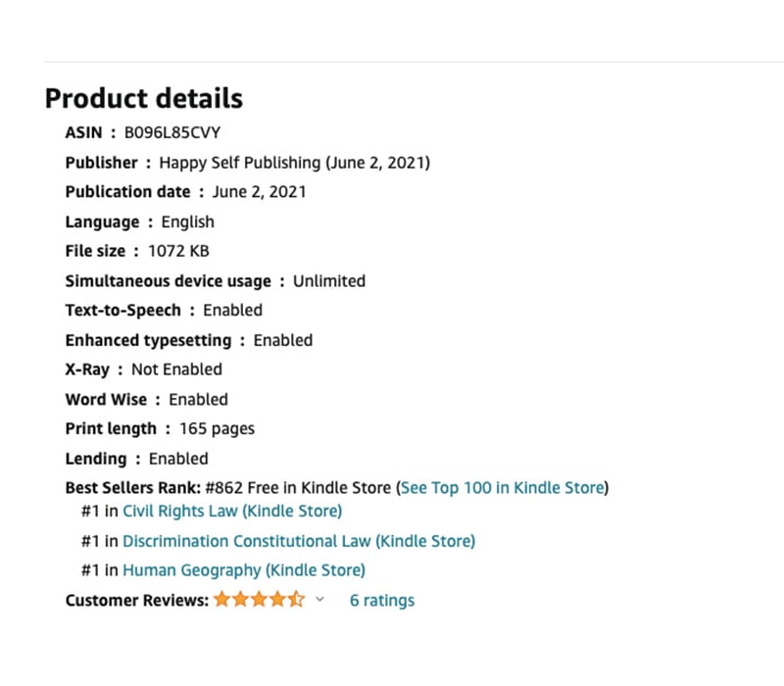Click the ASIN value B096L85CVY
Image resolution: width=784 pixels, height=686 pixels.
coord(165,132)
